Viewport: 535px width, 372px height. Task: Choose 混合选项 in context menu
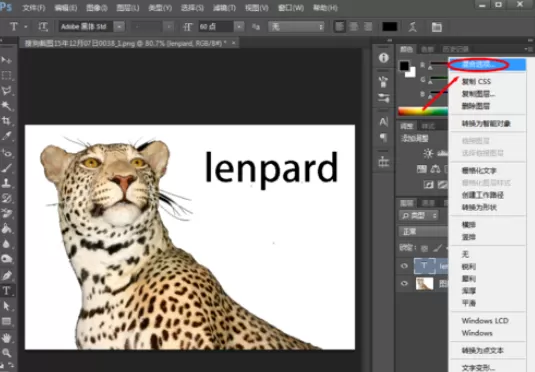tap(487, 64)
